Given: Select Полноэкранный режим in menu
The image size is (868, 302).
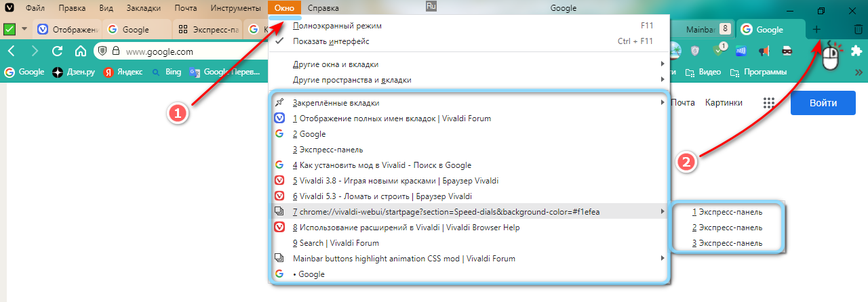Looking at the screenshot, I should tap(469, 26).
